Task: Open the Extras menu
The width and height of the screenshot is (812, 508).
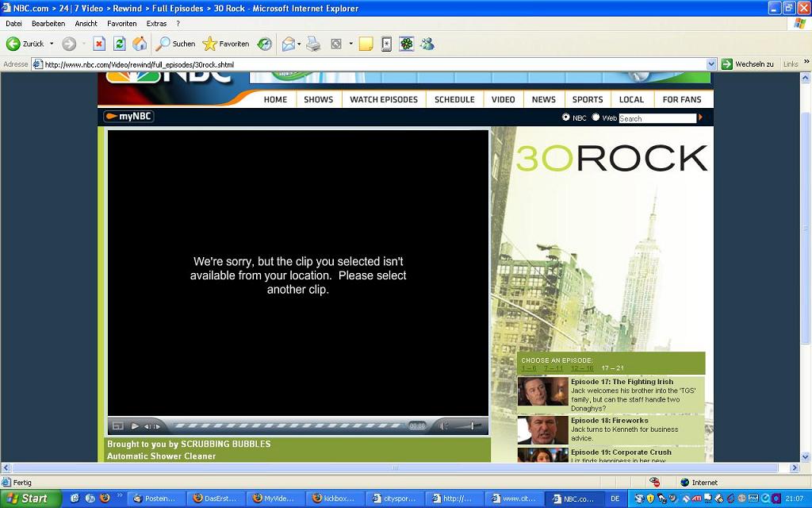Action: point(156,23)
